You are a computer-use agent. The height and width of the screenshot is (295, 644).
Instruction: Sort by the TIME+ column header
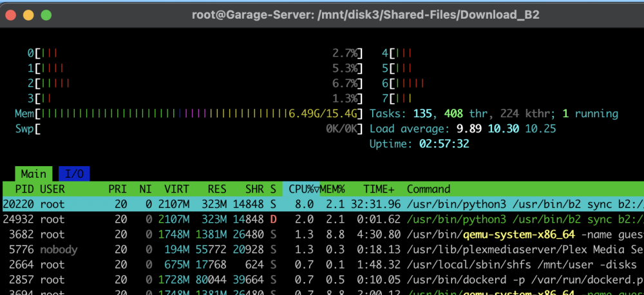click(x=379, y=189)
